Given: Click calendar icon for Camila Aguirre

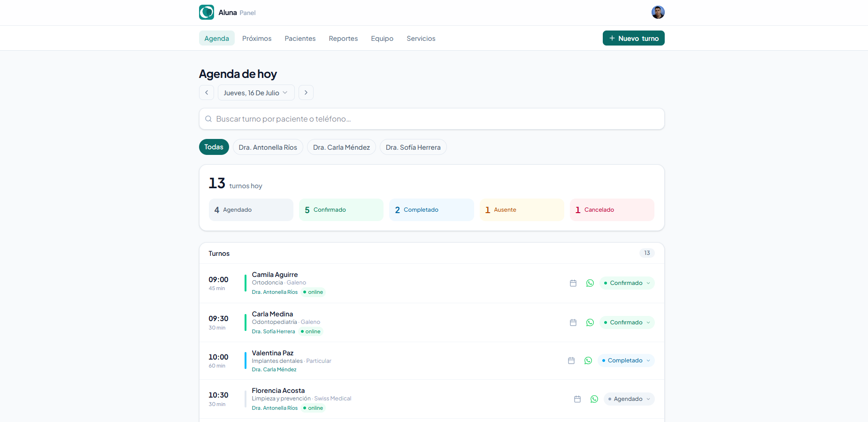Looking at the screenshot, I should (573, 283).
